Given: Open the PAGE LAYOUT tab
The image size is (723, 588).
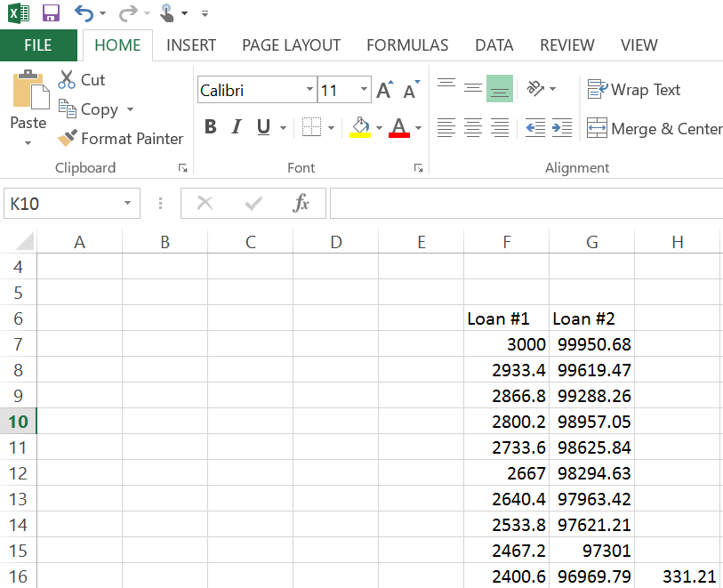Looking at the screenshot, I should 291,45.
